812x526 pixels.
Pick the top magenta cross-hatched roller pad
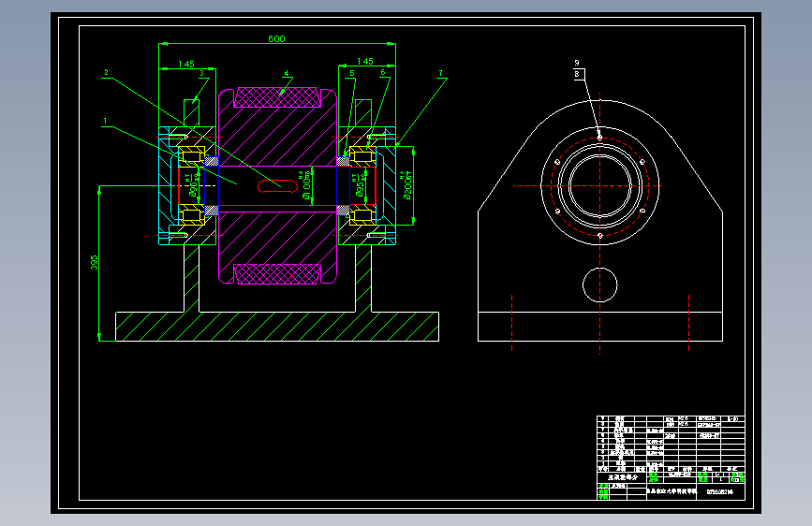277,97
